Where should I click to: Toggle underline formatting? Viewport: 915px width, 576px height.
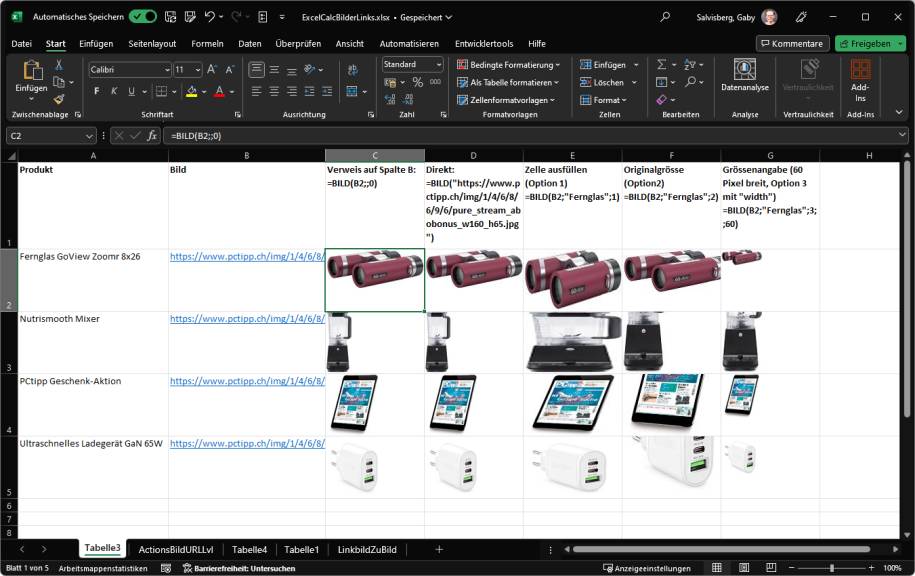point(130,92)
